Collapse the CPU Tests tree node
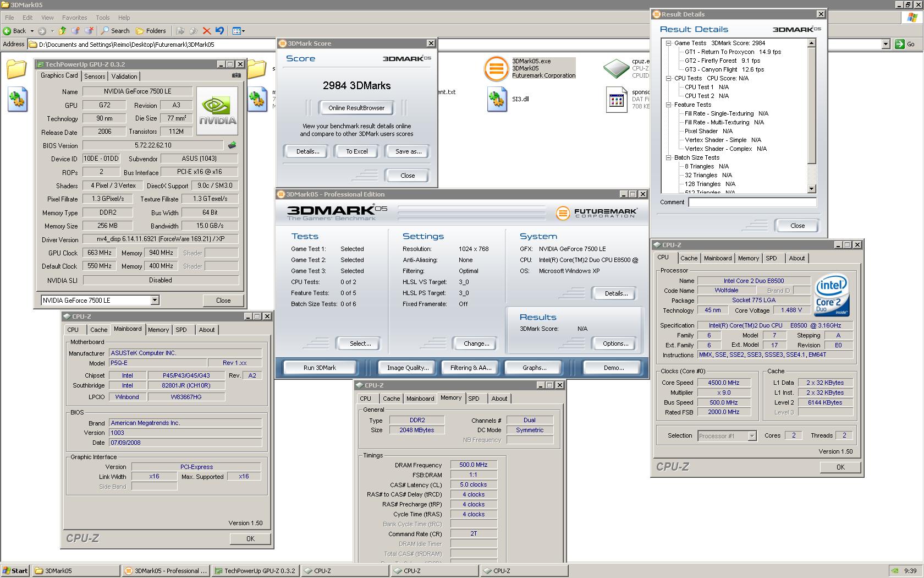The width and height of the screenshot is (924, 578). 668,78
